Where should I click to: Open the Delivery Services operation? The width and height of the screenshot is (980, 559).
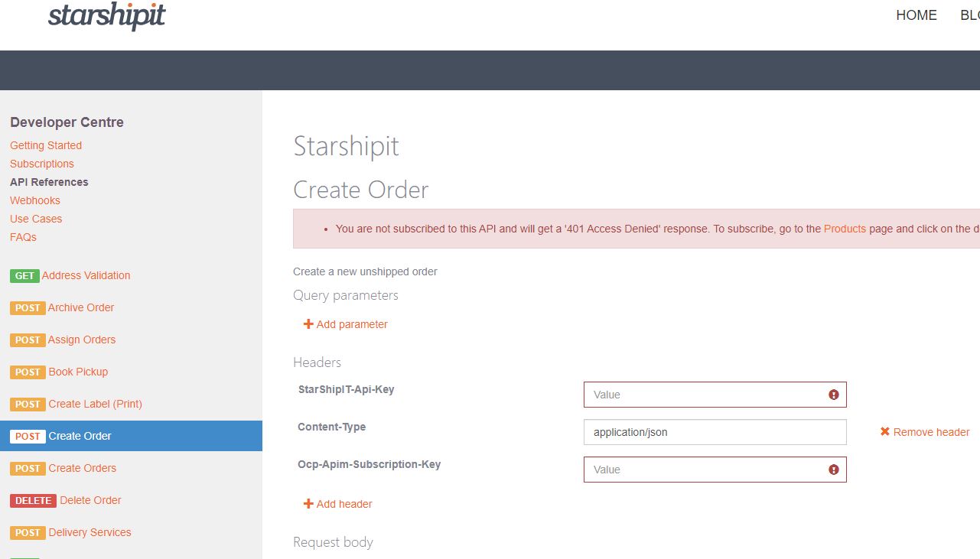tap(90, 532)
